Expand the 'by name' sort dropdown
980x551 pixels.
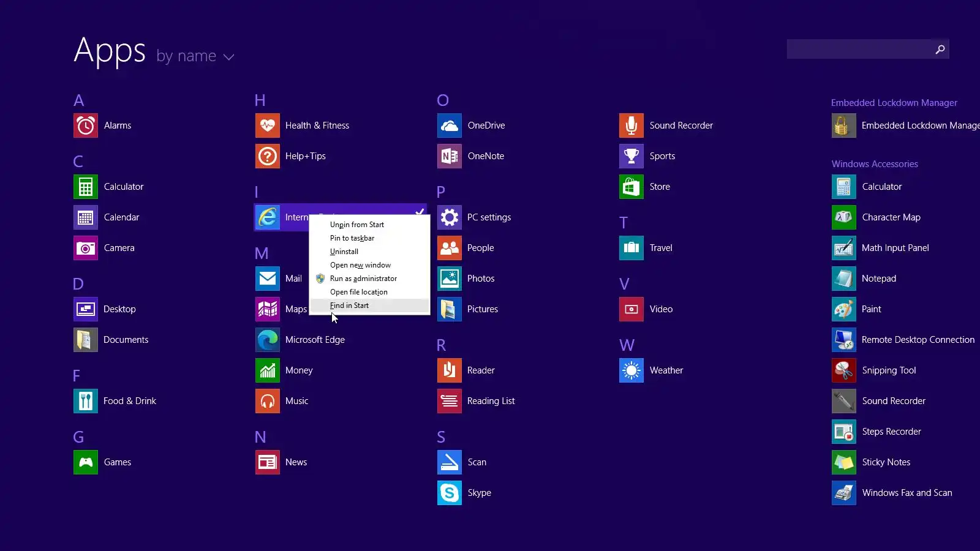(195, 56)
